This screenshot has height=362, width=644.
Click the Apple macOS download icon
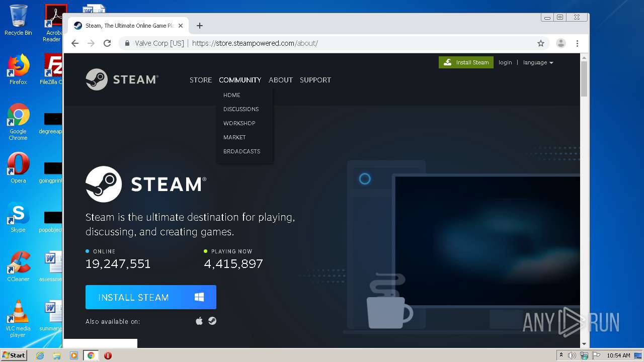[x=199, y=321]
